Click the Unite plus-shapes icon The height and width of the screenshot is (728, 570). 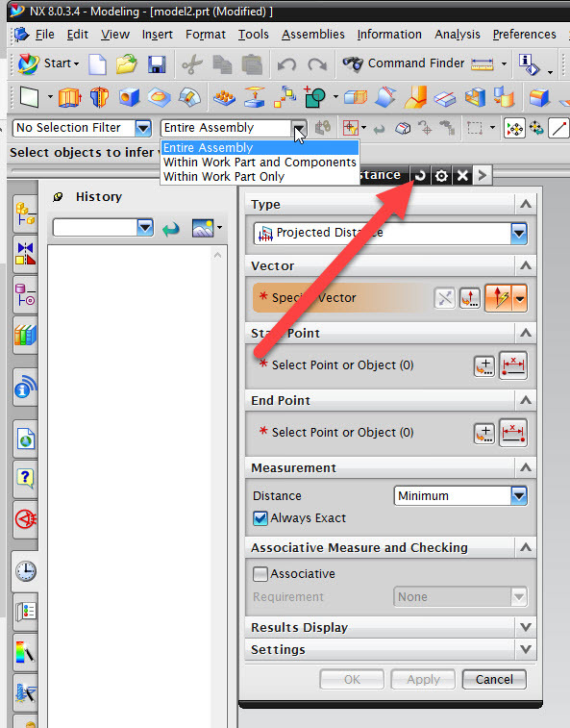pyautogui.click(x=315, y=96)
